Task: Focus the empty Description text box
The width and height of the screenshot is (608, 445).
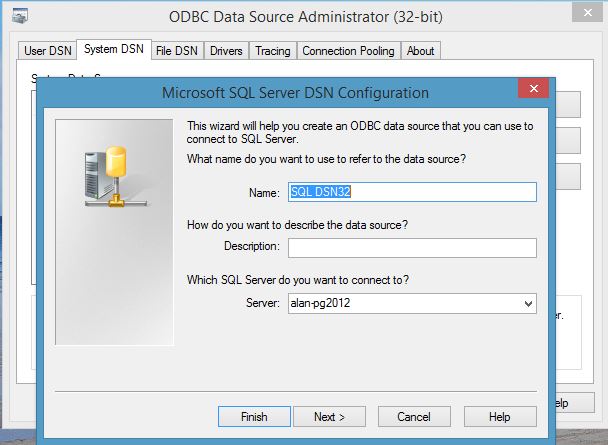Action: pos(412,248)
